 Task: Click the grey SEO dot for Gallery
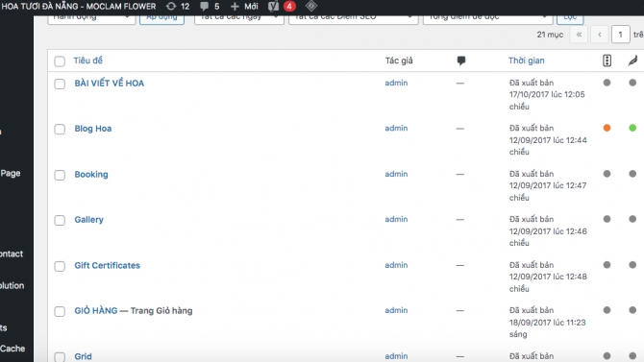[607, 219]
